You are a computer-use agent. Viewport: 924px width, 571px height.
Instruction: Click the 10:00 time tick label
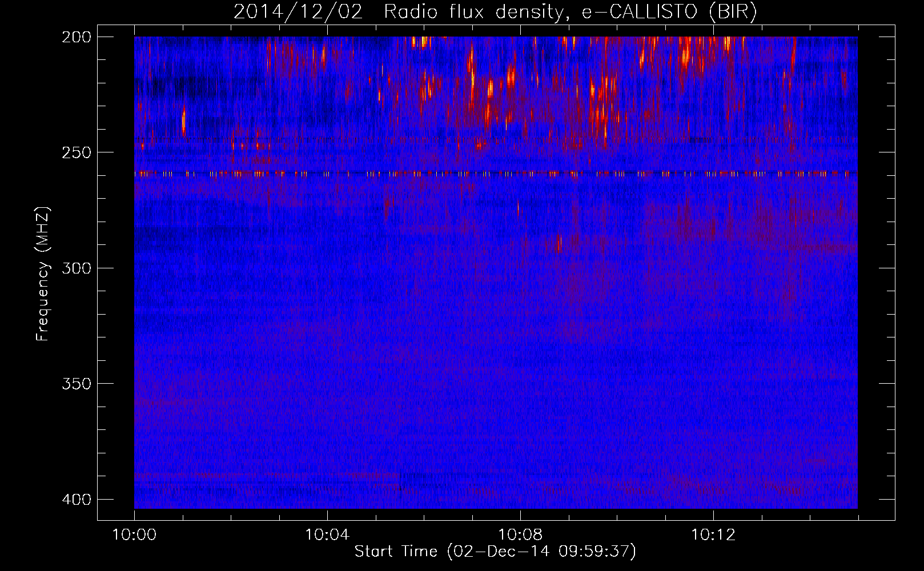(x=134, y=535)
